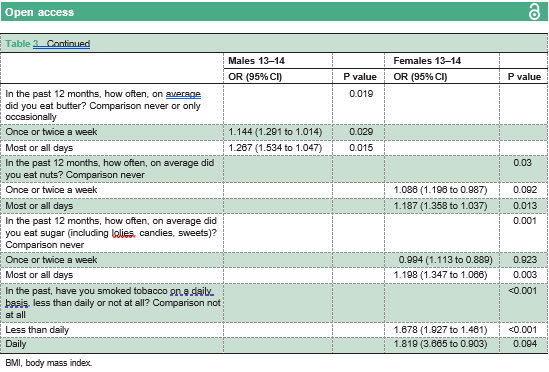This screenshot has width=549, height=372.
Task: Click OR value 1.819 (3.665 to 0.903)
Action: [x=440, y=344]
